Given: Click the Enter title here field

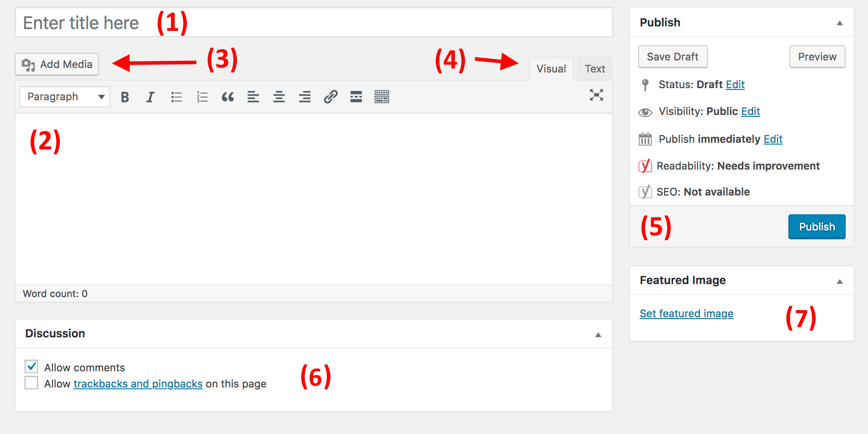Looking at the screenshot, I should click(179, 22).
